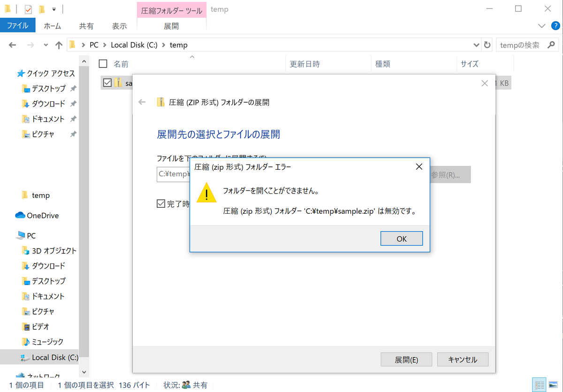563x392 pixels.
Task: Expand the ribbon with the chevron
Action: (x=541, y=26)
